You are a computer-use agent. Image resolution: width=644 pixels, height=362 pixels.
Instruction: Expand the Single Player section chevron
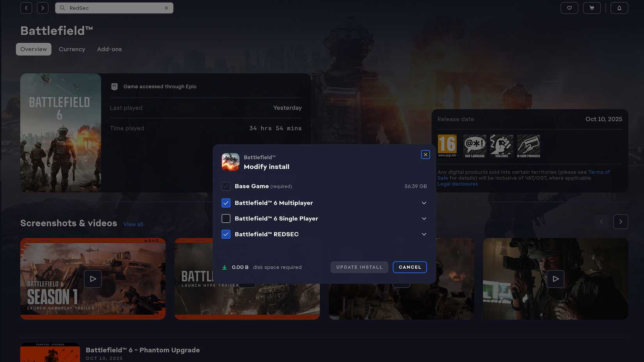tap(424, 218)
